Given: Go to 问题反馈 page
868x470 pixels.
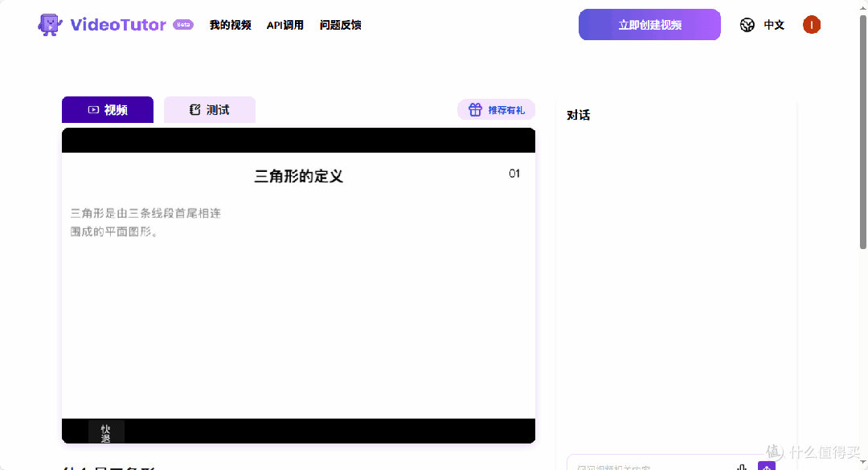Looking at the screenshot, I should click(341, 25).
